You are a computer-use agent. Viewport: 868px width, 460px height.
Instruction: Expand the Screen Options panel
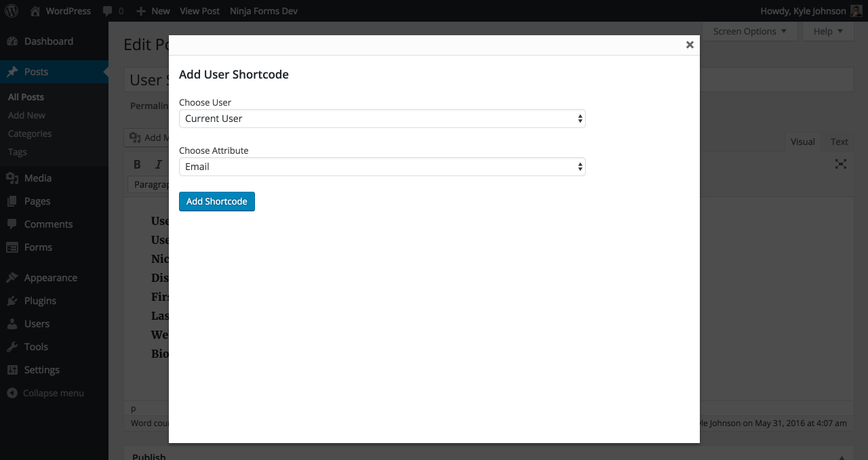[x=749, y=31]
